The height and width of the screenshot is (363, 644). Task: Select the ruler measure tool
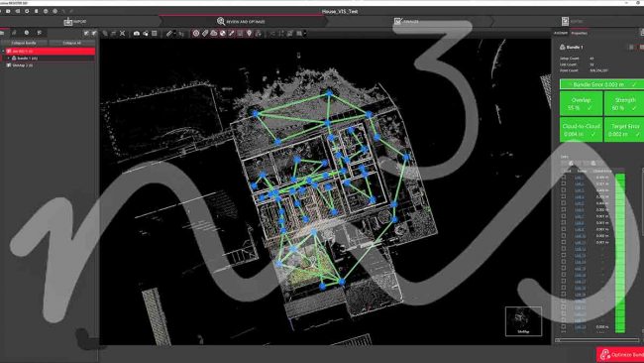168,34
